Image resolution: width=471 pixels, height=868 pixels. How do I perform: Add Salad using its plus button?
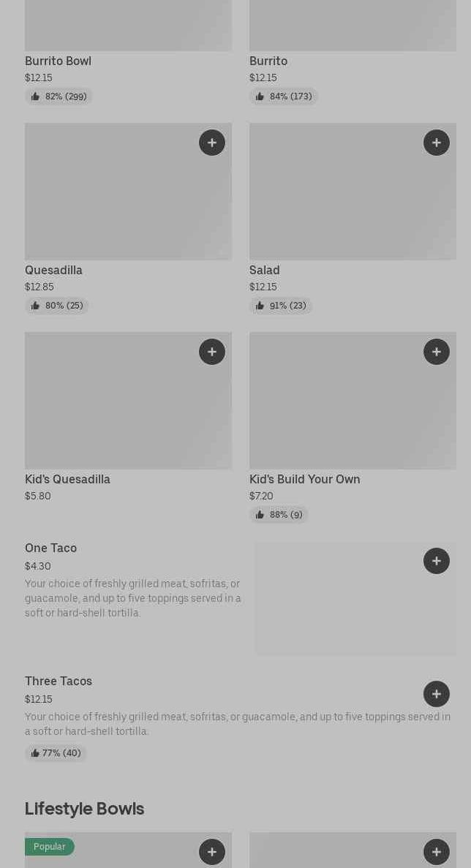click(x=437, y=143)
